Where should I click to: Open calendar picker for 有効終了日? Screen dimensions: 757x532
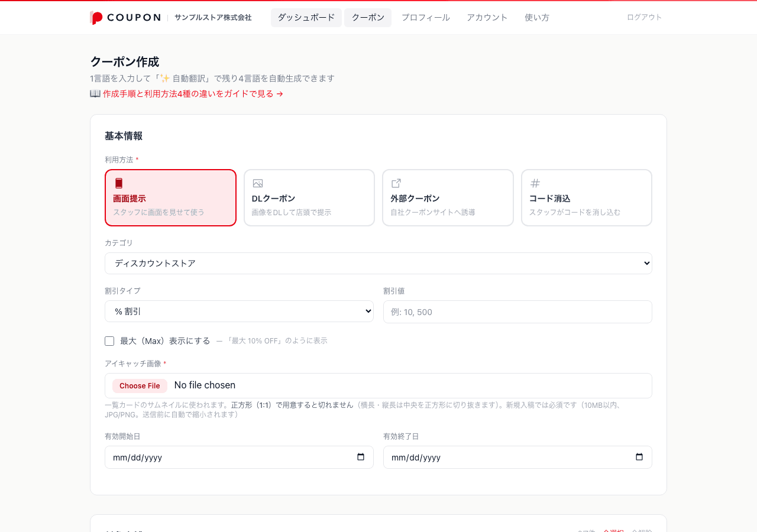click(639, 457)
